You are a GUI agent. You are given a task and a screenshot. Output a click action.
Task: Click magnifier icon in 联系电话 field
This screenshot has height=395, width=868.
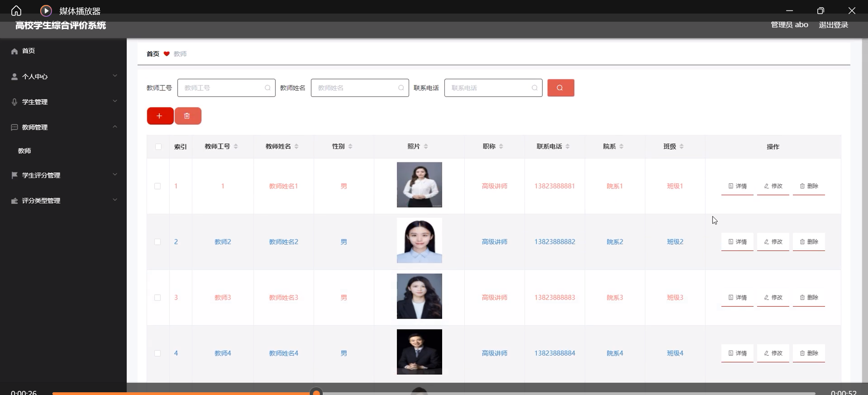[534, 88]
